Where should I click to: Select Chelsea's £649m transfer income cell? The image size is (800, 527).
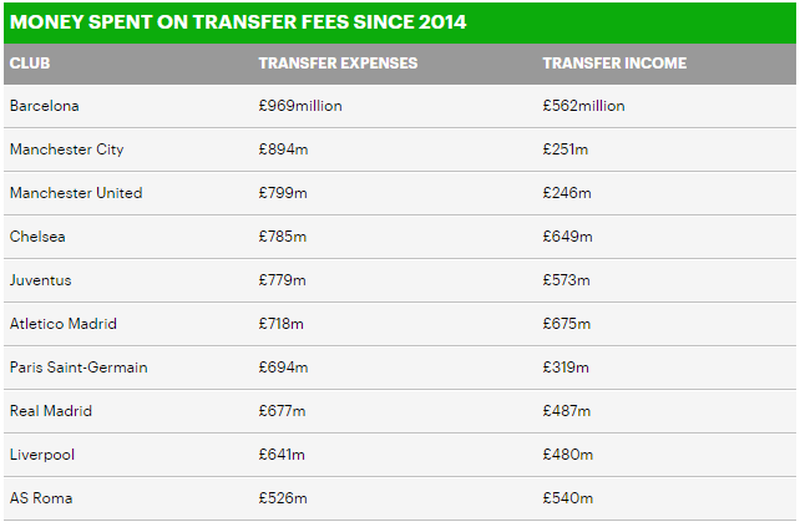[x=567, y=237]
